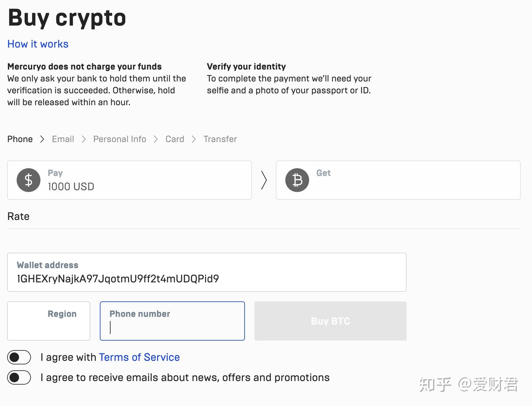Click the Bitcoin currency icon

coord(297,180)
